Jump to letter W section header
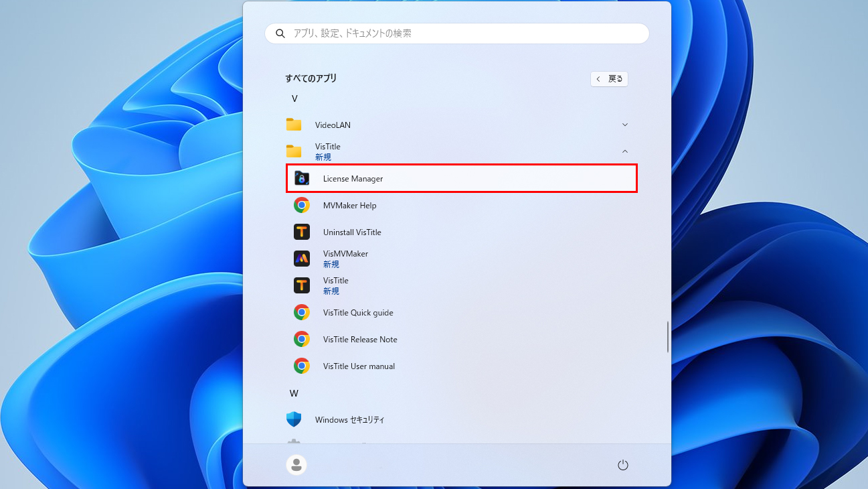Screen dimensions: 868x489 pyautogui.click(x=294, y=393)
